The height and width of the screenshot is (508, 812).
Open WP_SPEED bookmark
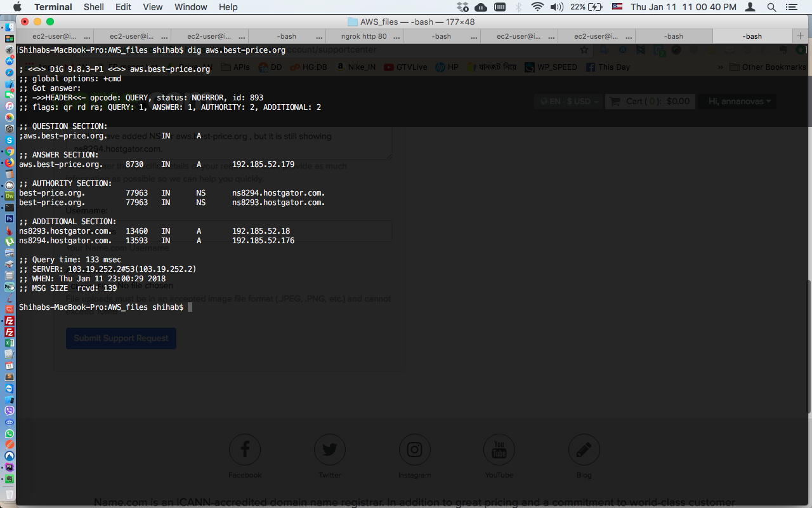549,67
